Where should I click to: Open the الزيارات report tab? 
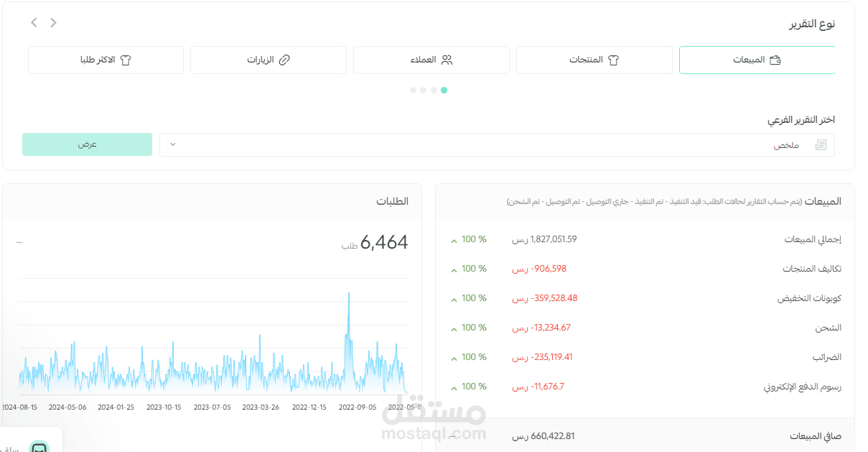coord(268,60)
